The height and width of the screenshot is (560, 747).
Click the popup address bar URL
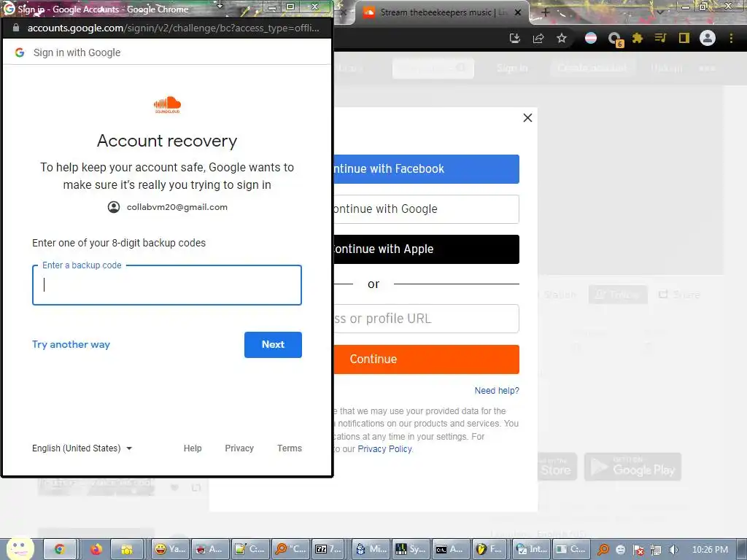(173, 28)
